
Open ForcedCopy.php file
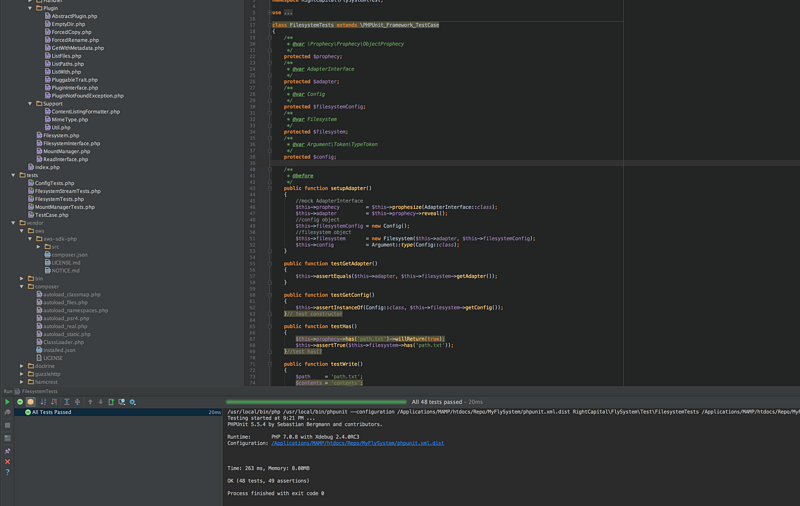[68, 32]
